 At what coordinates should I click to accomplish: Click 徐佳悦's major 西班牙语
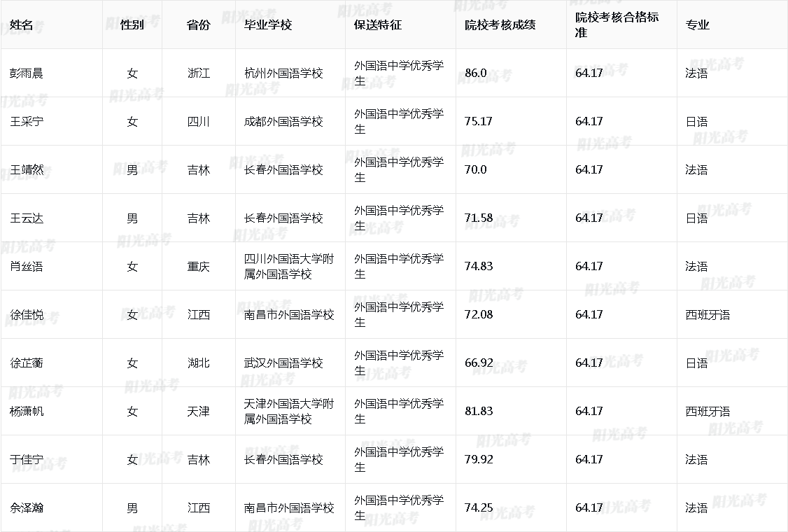point(708,314)
